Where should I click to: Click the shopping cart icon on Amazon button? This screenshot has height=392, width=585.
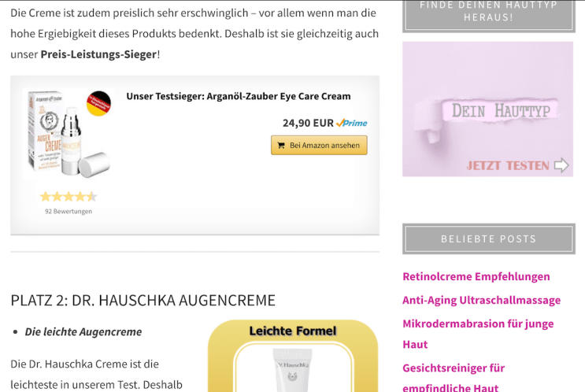tap(281, 146)
